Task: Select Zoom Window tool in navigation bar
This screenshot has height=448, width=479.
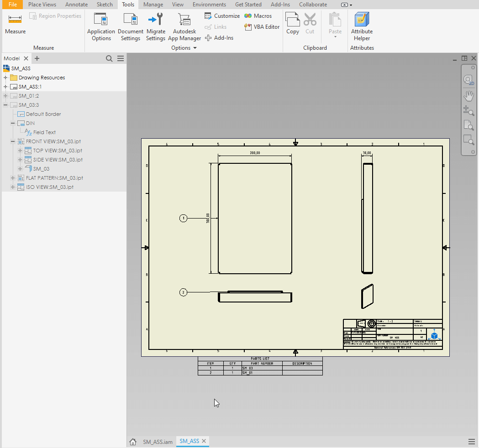Action: [x=468, y=140]
